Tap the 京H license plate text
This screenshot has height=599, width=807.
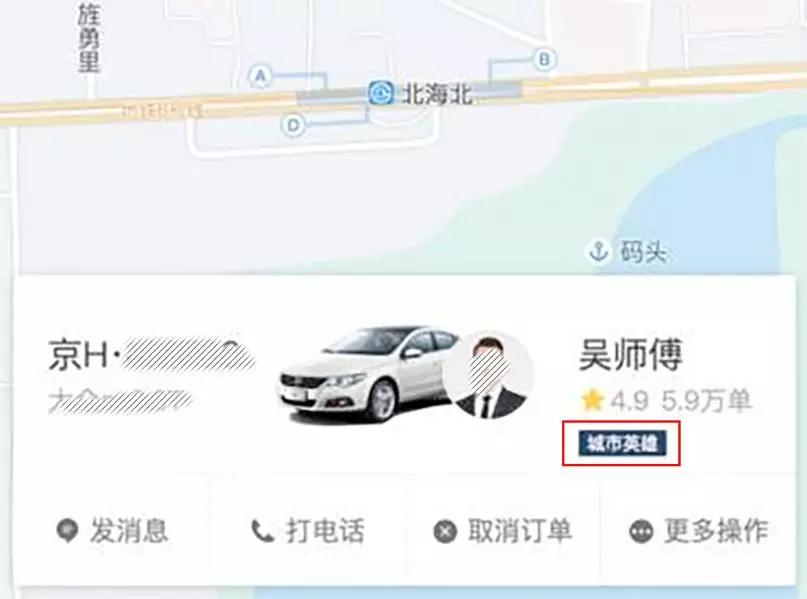pos(152,354)
